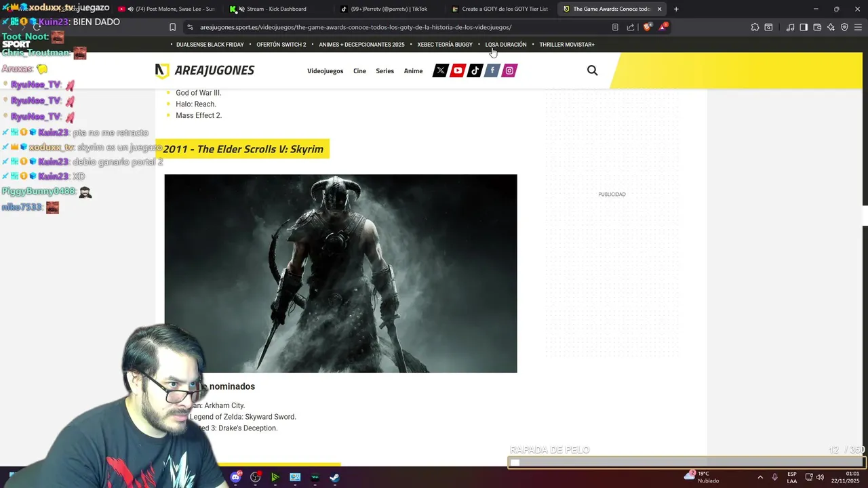Open Discord from the taskbar
This screenshot has width=868, height=488.
235,477
